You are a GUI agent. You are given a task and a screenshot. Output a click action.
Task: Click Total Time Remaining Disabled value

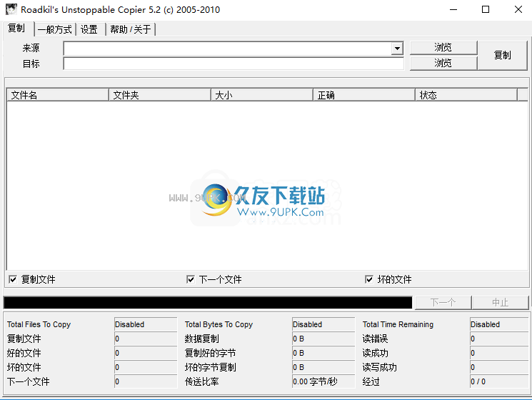pyautogui.click(x=499, y=324)
